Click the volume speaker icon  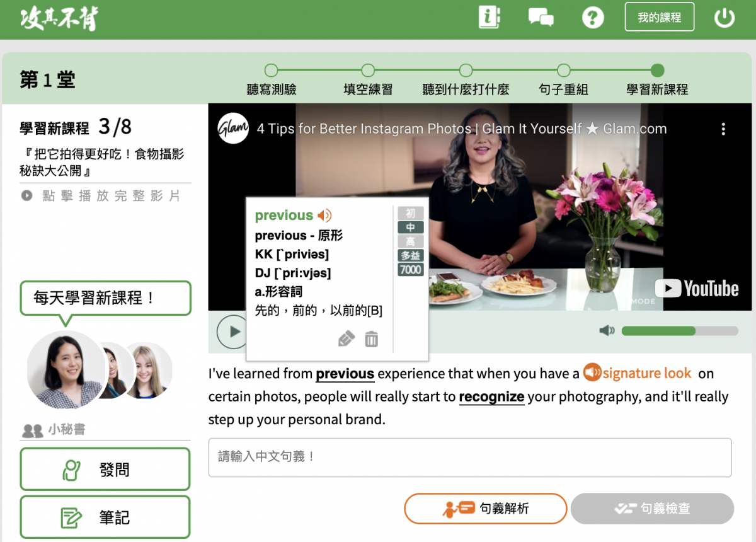point(607,331)
